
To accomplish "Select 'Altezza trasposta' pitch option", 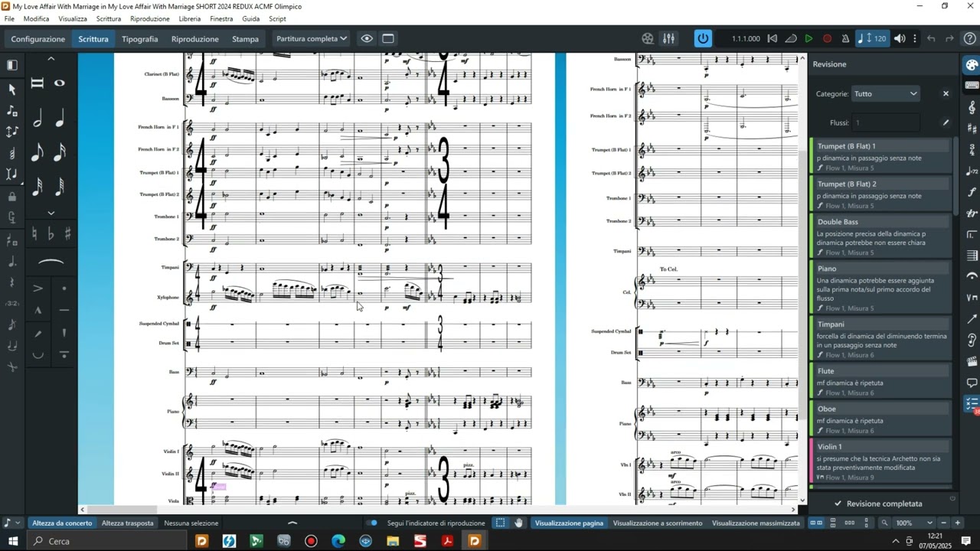I will point(128,523).
